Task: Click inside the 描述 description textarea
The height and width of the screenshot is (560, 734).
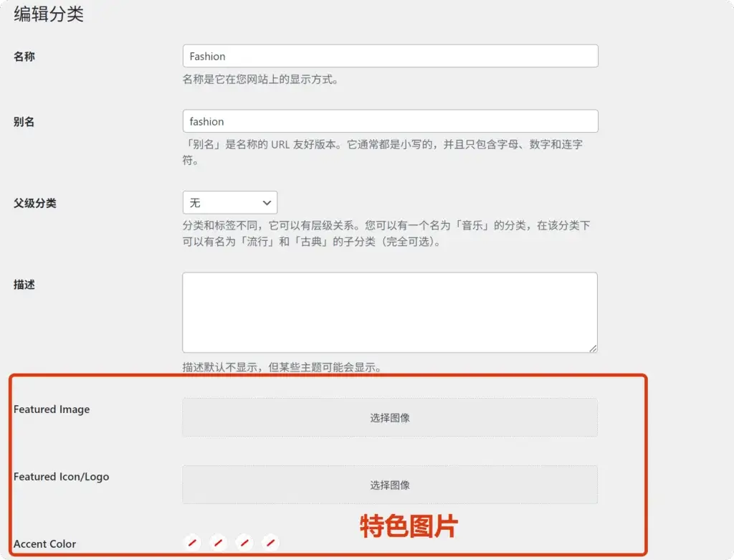Action: pos(390,312)
